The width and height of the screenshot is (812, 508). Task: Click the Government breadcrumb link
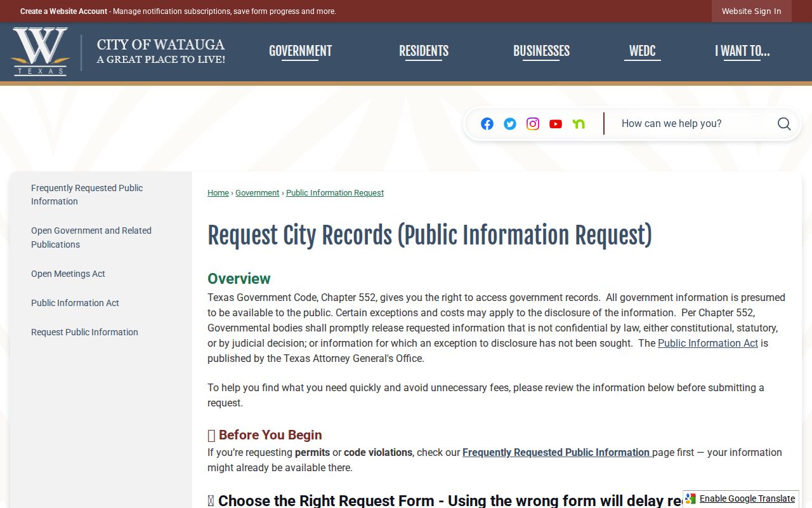(257, 193)
